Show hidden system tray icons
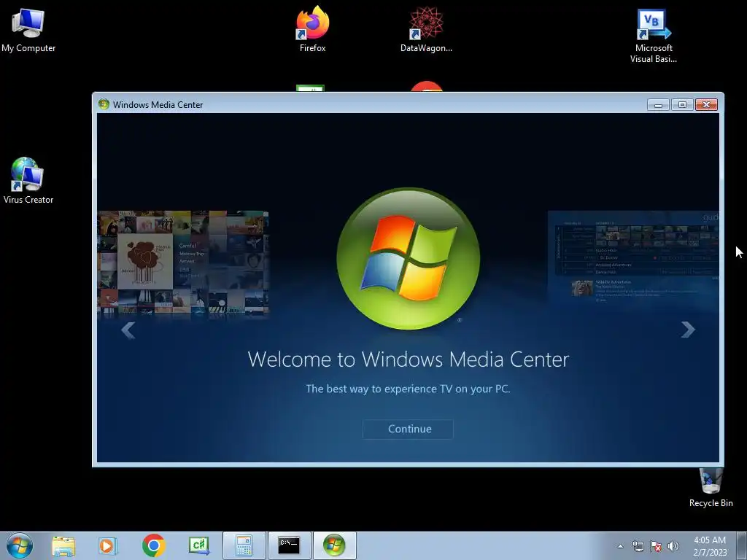 (620, 546)
